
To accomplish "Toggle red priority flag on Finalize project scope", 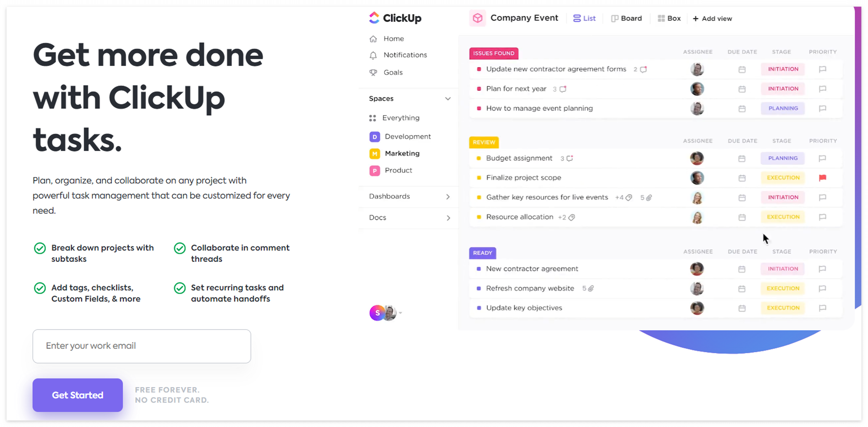I will (822, 178).
